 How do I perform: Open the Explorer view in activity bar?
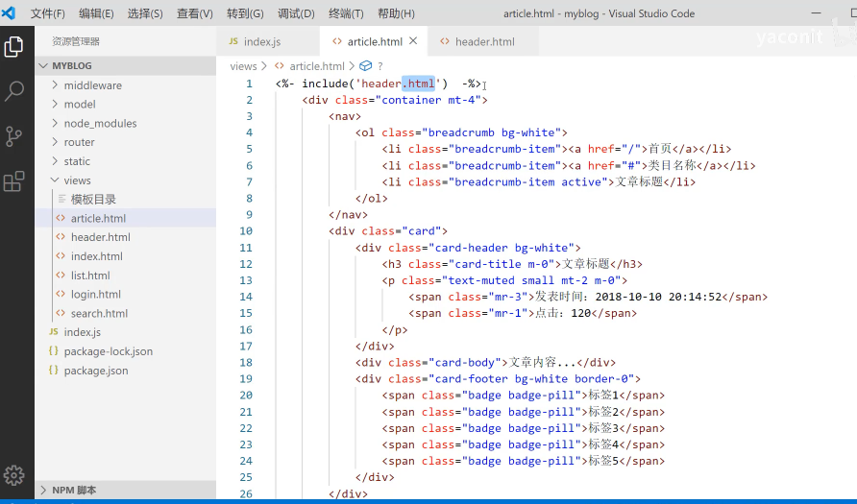13,46
